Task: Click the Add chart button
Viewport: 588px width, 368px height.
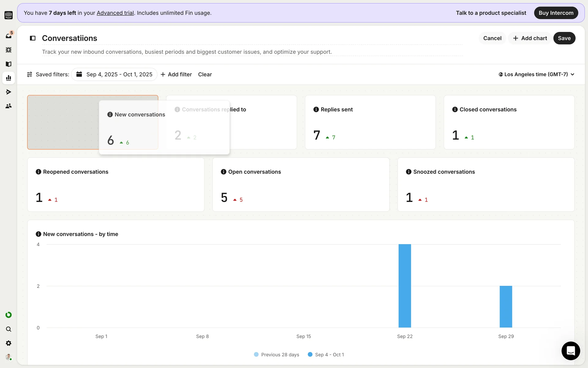Action: (x=530, y=38)
